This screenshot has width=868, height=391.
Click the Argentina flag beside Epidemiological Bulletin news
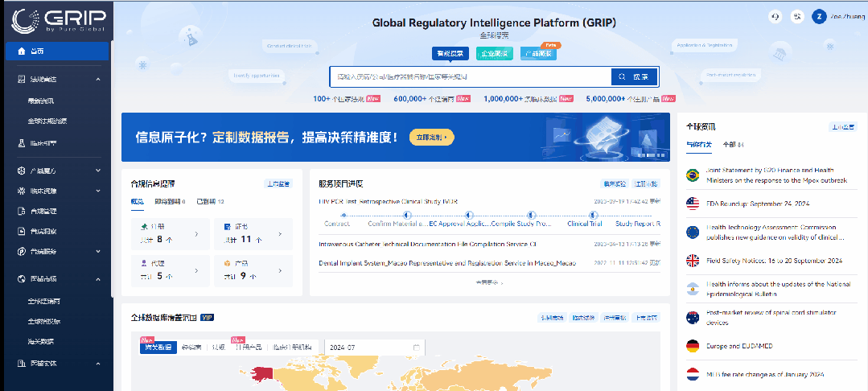pyautogui.click(x=693, y=289)
